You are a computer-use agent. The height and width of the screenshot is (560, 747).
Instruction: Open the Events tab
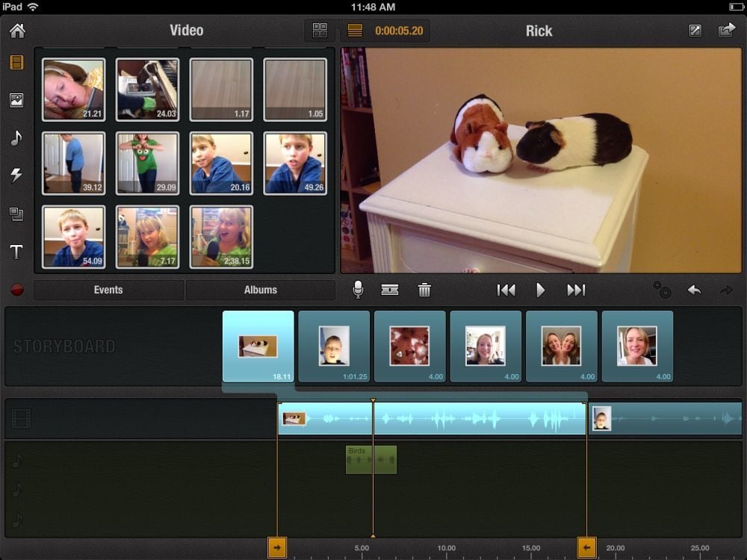click(108, 290)
